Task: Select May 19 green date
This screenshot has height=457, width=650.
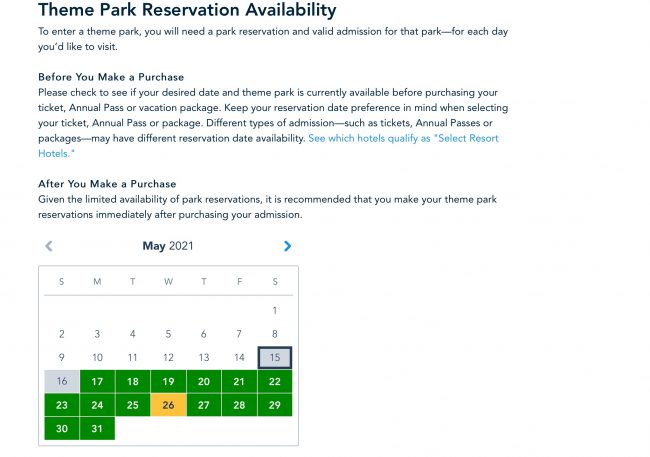Action: (168, 381)
